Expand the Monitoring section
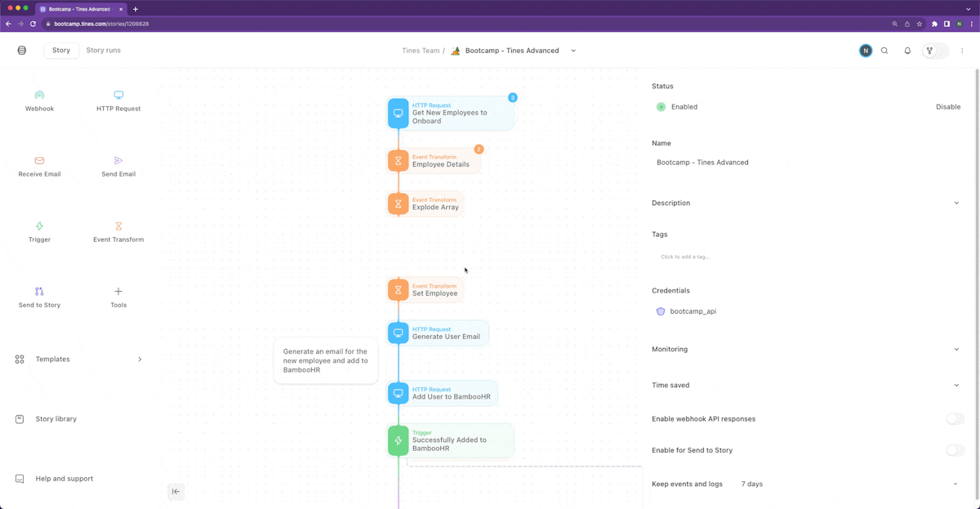Image resolution: width=980 pixels, height=509 pixels. click(956, 349)
